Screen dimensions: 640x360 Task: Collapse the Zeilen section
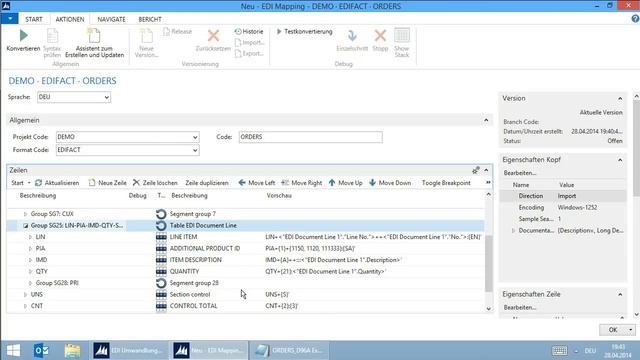[x=486, y=170]
